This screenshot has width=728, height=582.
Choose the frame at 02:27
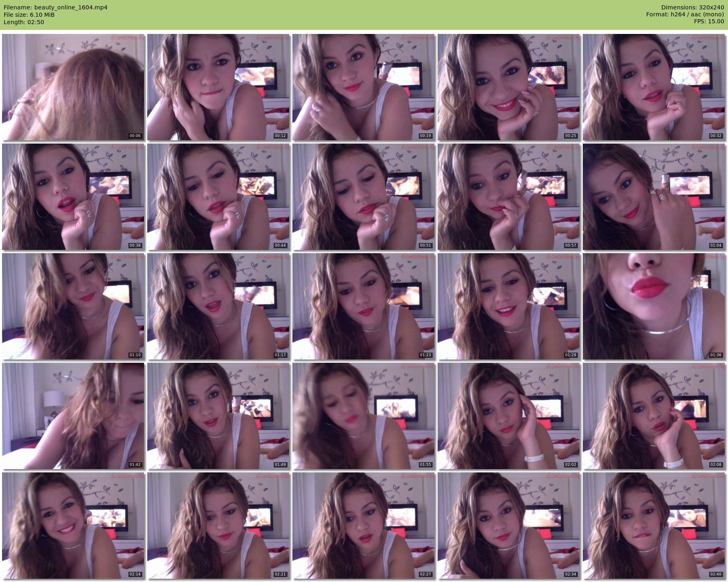pos(364,526)
